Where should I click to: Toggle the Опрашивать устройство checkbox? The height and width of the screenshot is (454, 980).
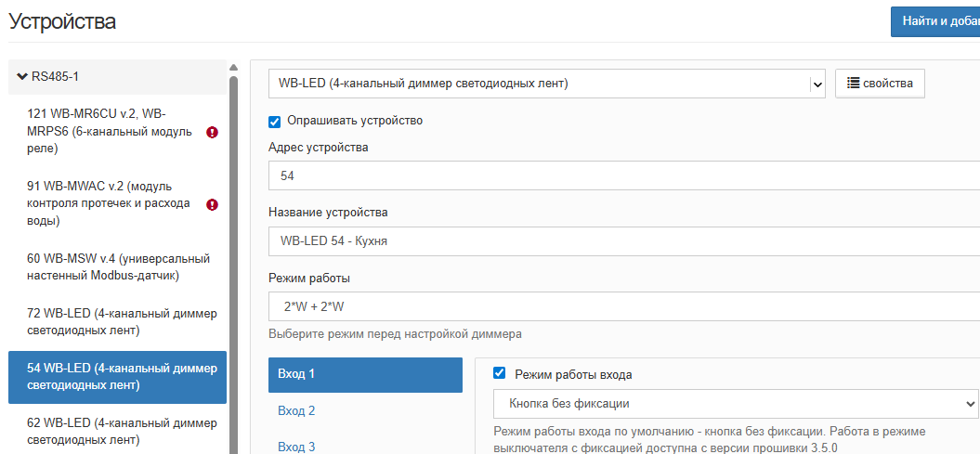(275, 121)
